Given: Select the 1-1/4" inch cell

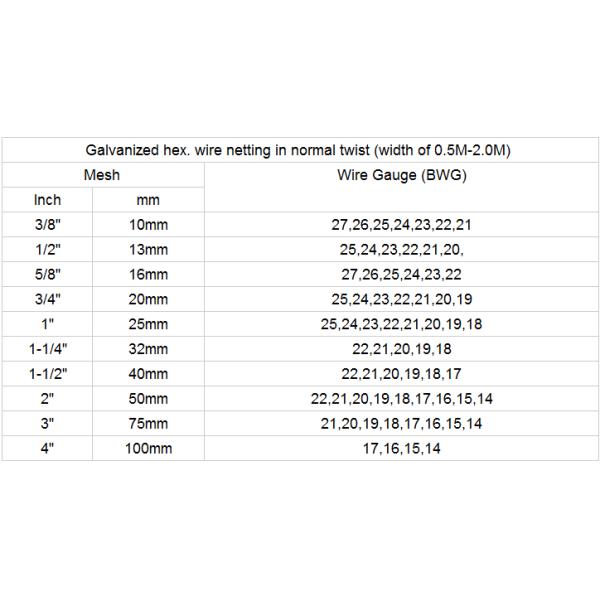Looking at the screenshot, I should (47, 349).
